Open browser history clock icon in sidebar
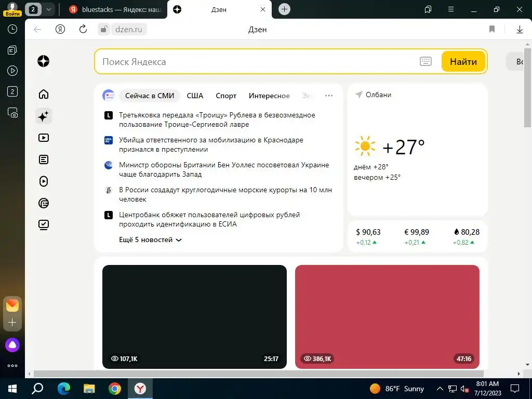532x399 pixels. pos(12,29)
